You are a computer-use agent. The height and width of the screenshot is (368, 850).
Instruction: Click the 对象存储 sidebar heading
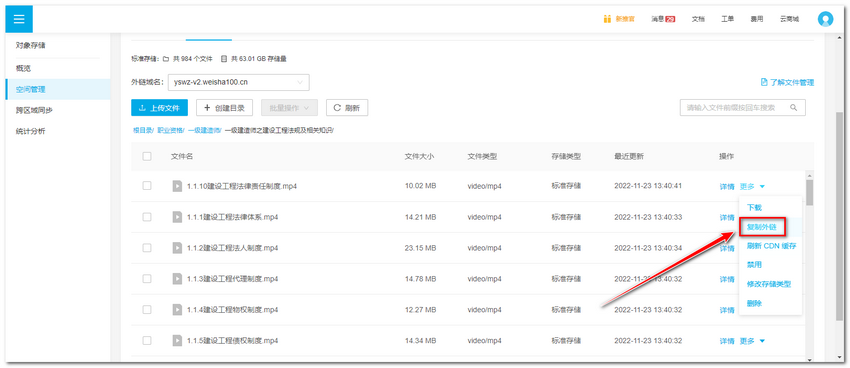coord(31,46)
